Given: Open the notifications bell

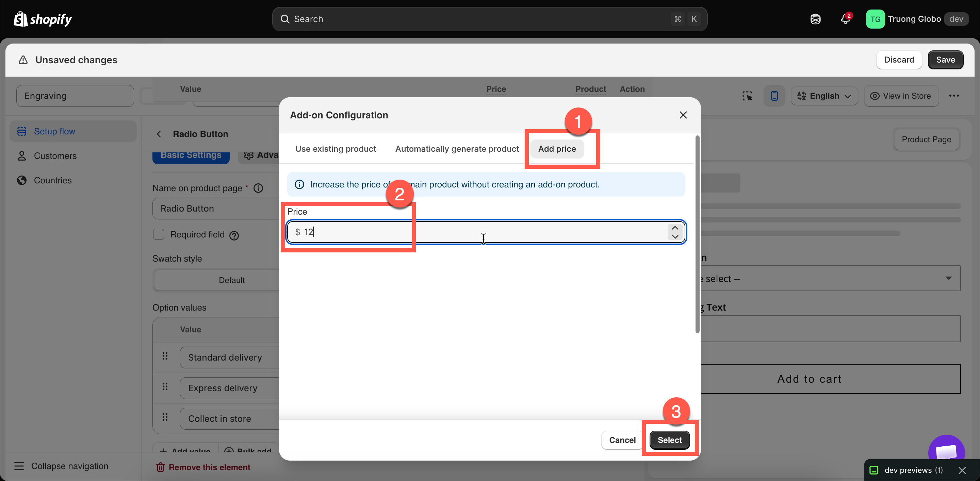Looking at the screenshot, I should (845, 19).
